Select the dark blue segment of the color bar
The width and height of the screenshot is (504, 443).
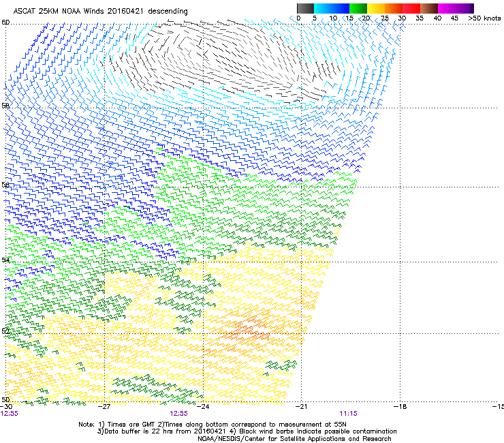(341, 8)
